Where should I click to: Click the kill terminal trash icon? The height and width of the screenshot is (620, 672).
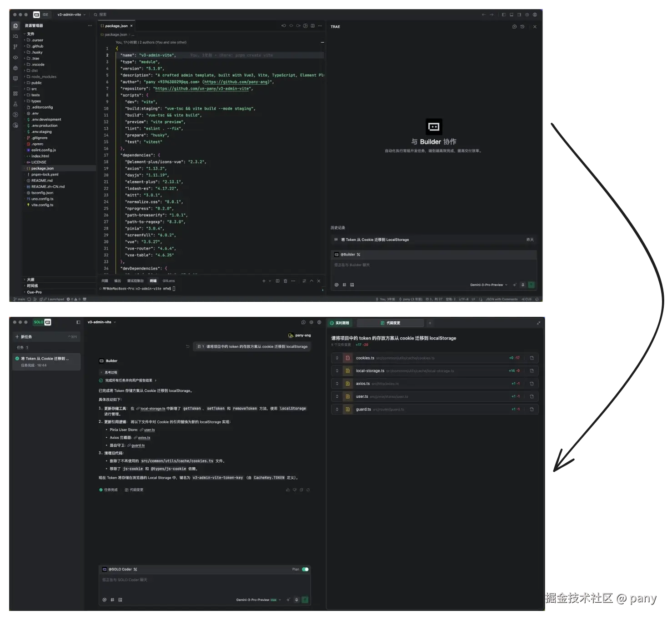(285, 281)
